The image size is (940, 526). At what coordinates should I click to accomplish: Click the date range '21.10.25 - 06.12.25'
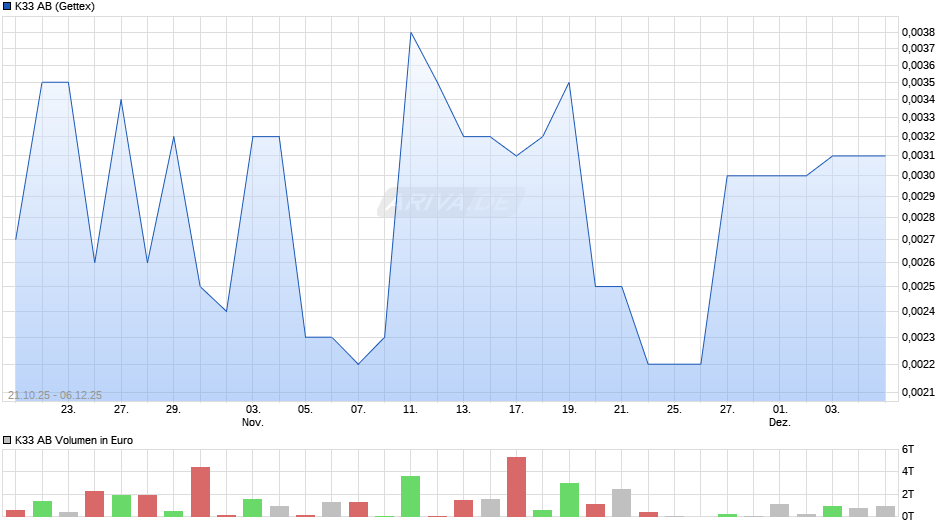55,395
